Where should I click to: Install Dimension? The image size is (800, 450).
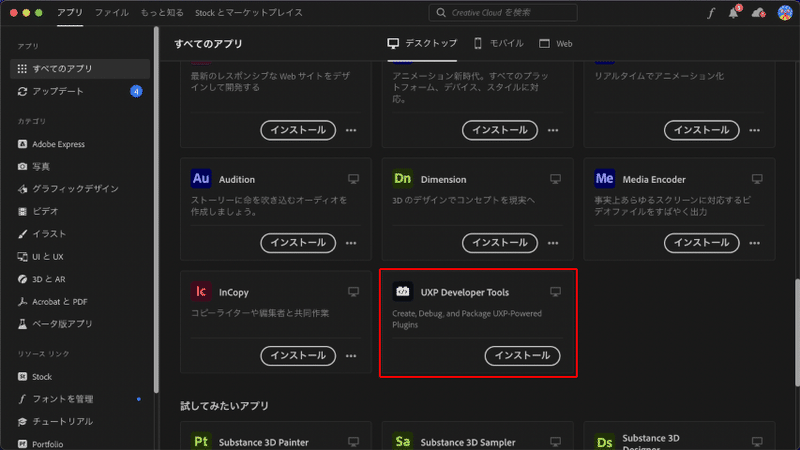[499, 243]
